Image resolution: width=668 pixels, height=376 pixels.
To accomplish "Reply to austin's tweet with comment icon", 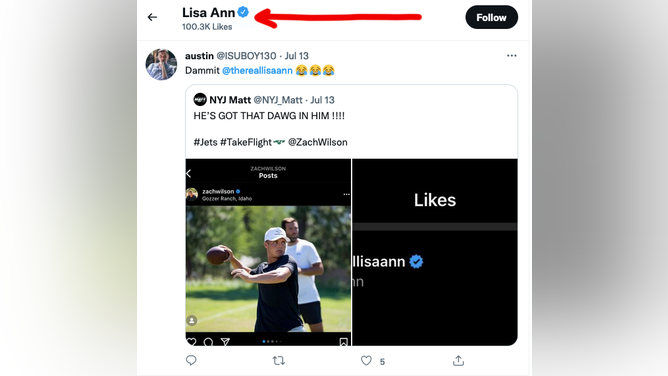I will tap(191, 361).
